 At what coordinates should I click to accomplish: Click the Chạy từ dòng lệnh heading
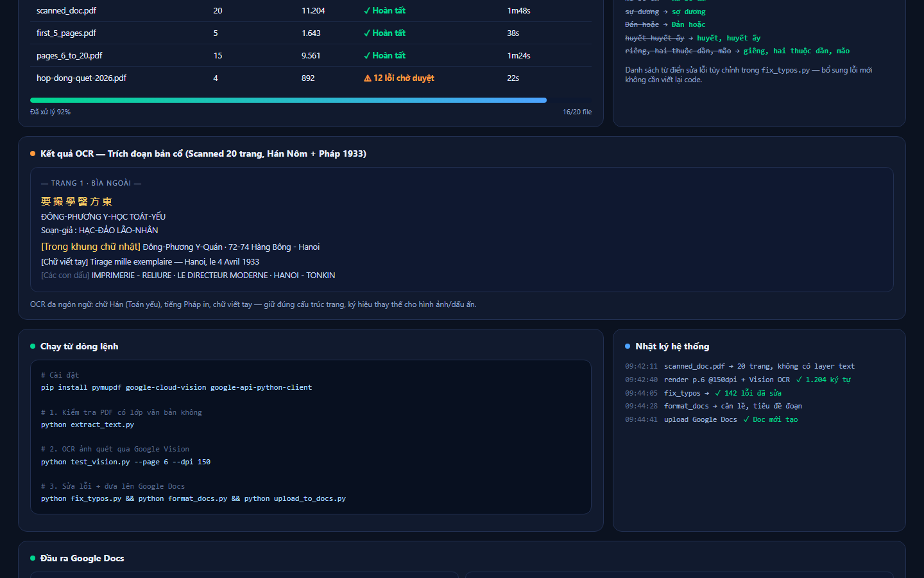(x=80, y=346)
